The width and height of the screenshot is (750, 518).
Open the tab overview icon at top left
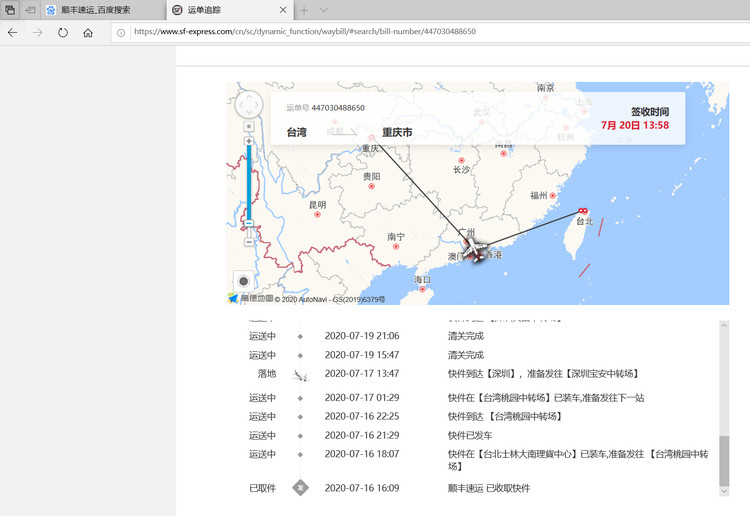10,10
